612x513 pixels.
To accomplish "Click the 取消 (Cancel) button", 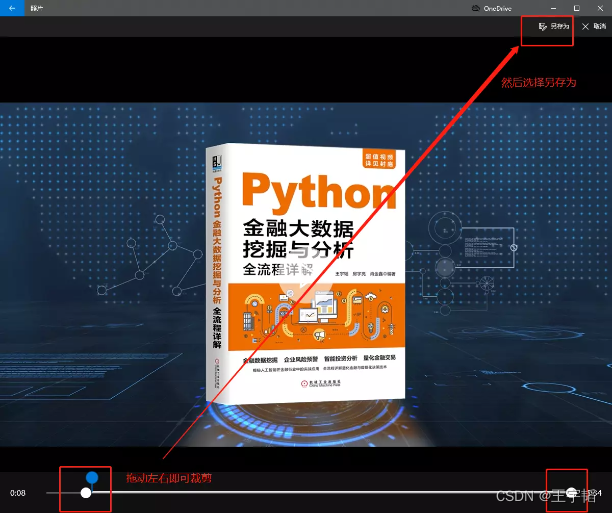I will pos(594,26).
